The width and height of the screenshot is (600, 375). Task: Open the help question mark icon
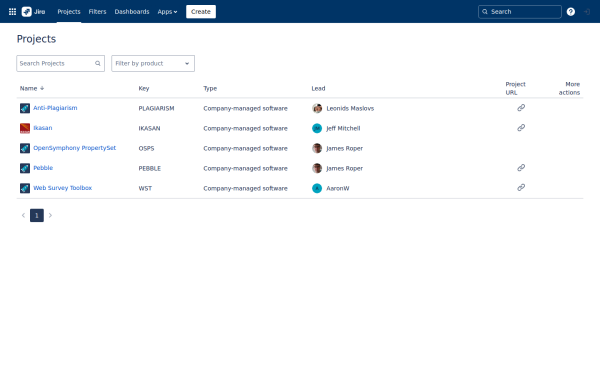(x=571, y=11)
